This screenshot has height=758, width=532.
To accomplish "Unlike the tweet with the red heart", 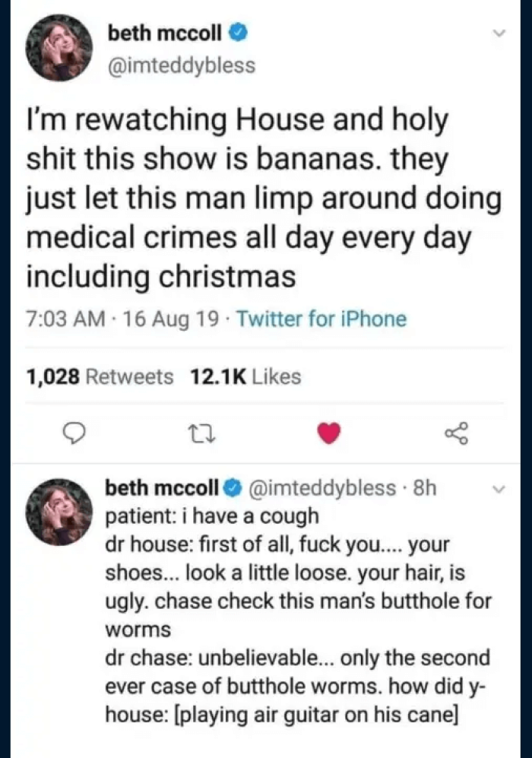I will (x=328, y=433).
